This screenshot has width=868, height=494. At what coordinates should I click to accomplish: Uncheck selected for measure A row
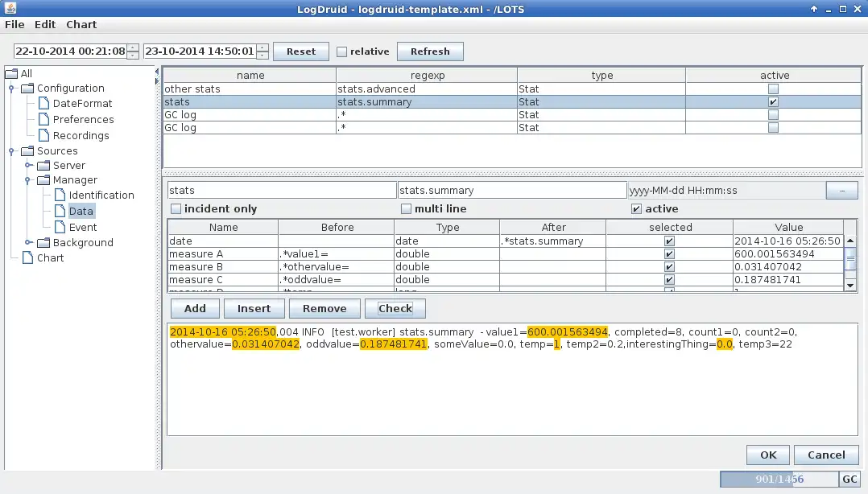(669, 254)
